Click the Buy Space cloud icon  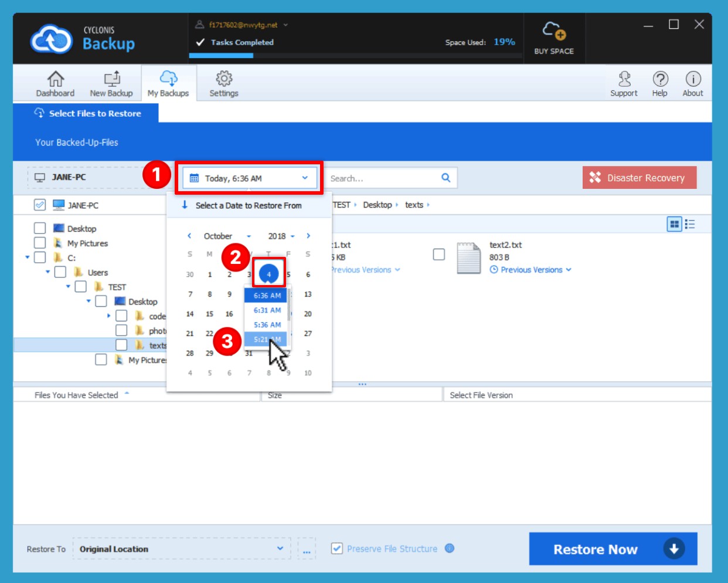(553, 31)
